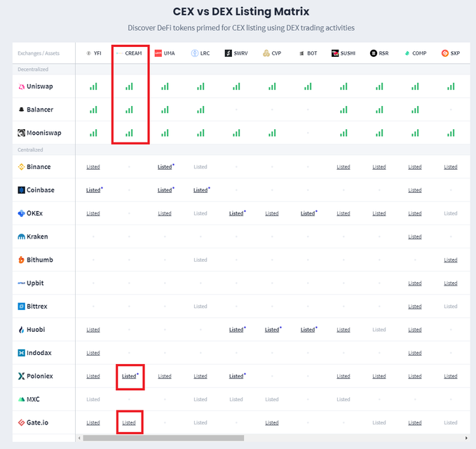Click the scroll right arrow
This screenshot has height=449, width=476.
[x=466, y=438]
